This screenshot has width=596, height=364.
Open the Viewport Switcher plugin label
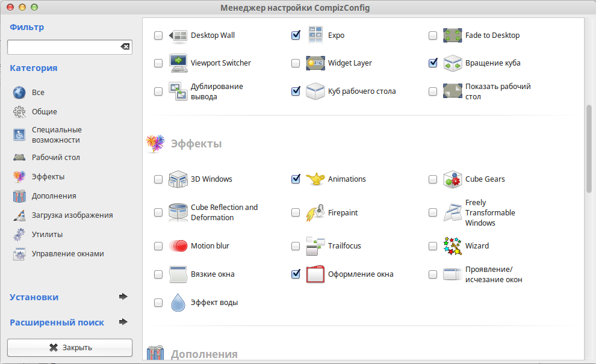coord(221,63)
